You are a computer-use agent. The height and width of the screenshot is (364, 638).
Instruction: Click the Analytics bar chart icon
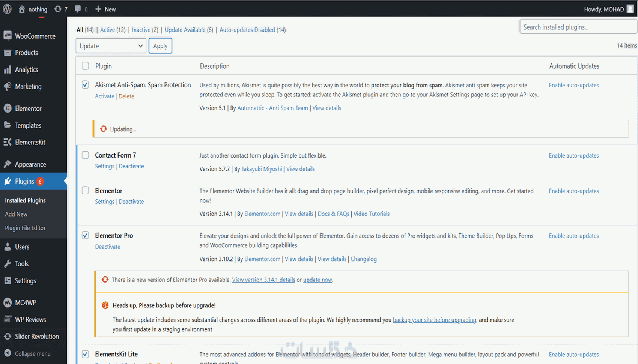click(x=8, y=69)
